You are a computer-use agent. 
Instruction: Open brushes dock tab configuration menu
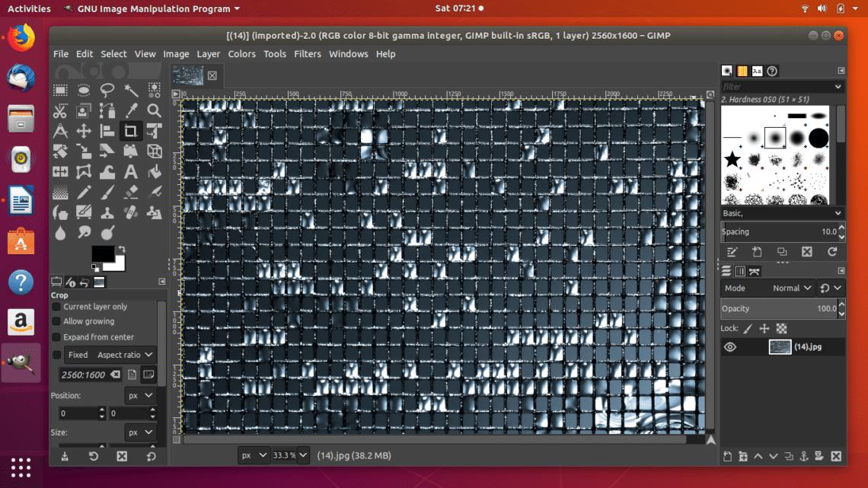coord(841,71)
